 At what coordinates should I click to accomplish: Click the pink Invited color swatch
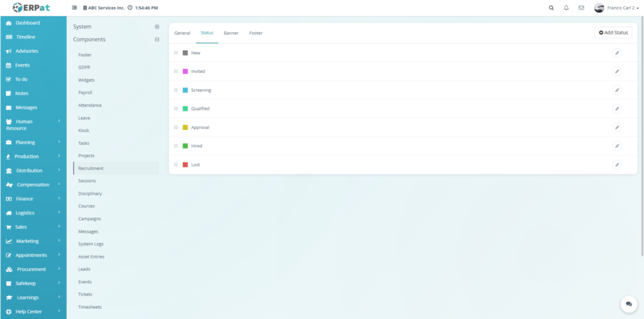tap(185, 72)
